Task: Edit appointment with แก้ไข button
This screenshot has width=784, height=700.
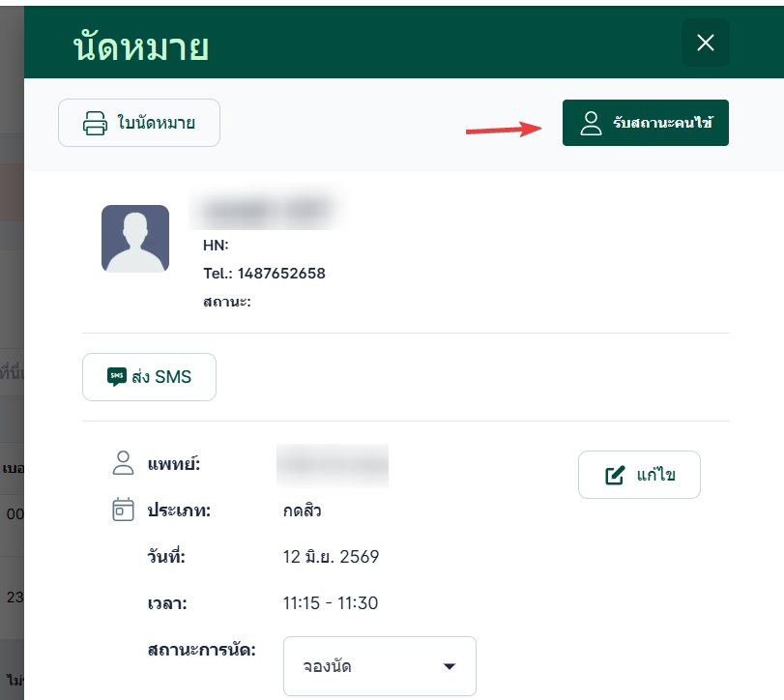Action: point(639,475)
